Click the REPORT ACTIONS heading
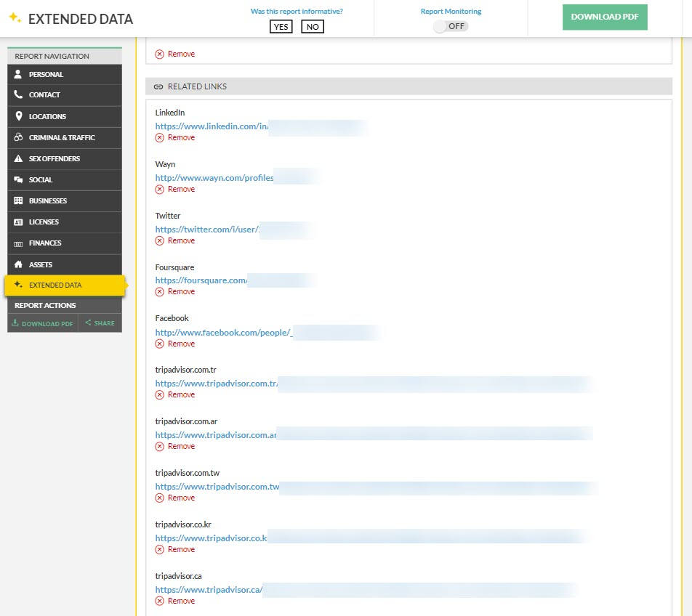This screenshot has width=692, height=616. click(x=45, y=306)
